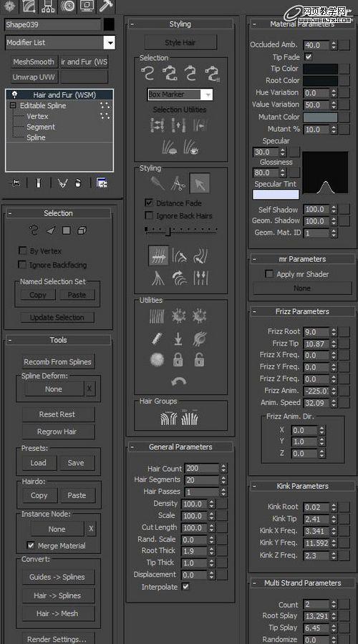358x644 pixels.
Task: Select the Vertex sub-object level
Action: tap(37, 116)
